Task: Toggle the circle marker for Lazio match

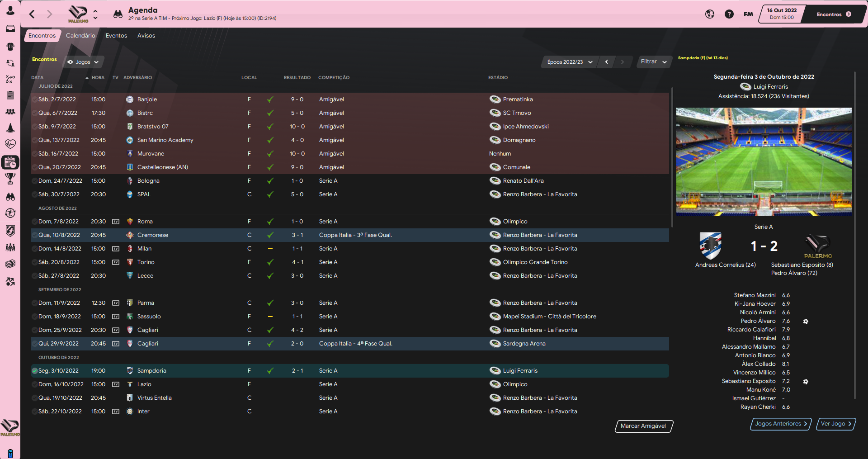Action: [x=34, y=384]
